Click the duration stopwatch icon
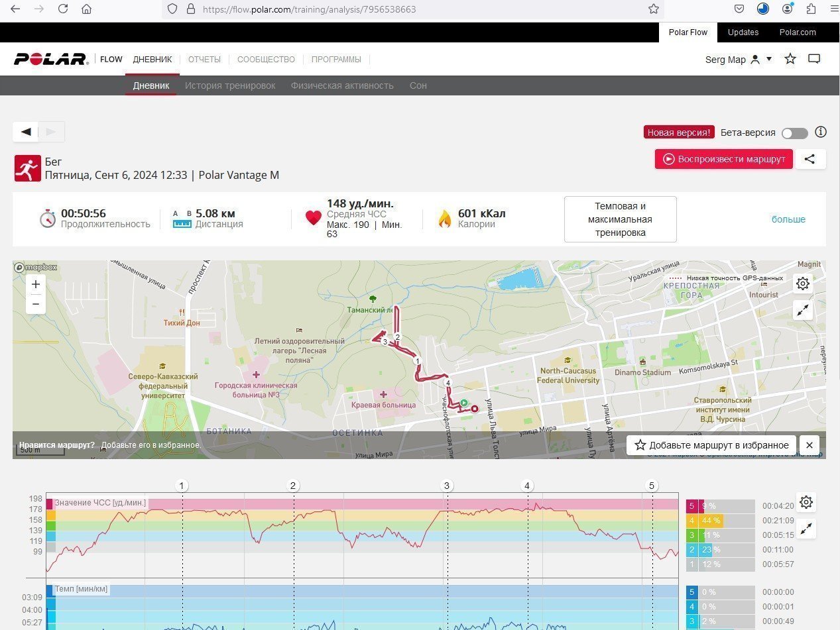The height and width of the screenshot is (630, 840). pos(47,219)
